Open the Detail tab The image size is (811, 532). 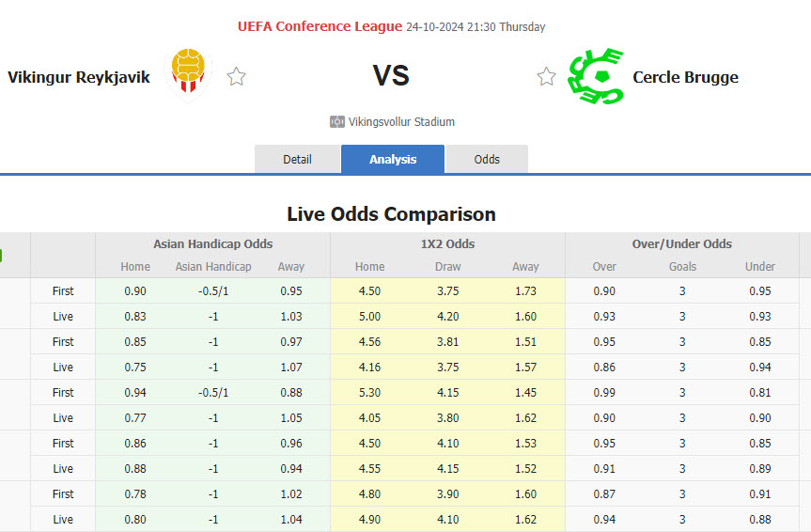(x=297, y=159)
